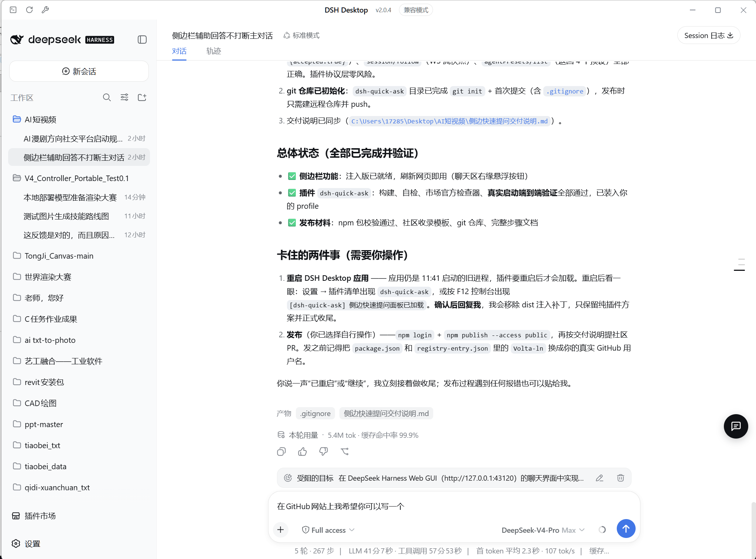Screen dimensions: 756x559
Task: Expand the tiaobei_data folder
Action: coord(79,466)
